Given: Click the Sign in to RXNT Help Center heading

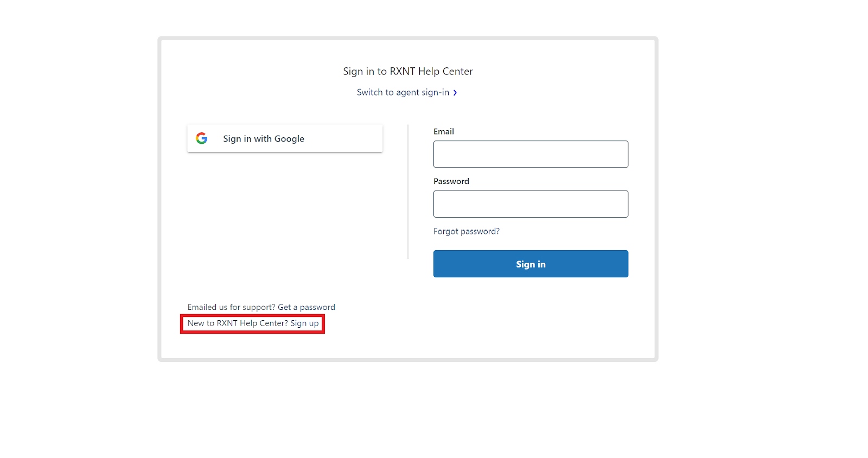Looking at the screenshot, I should coord(407,71).
